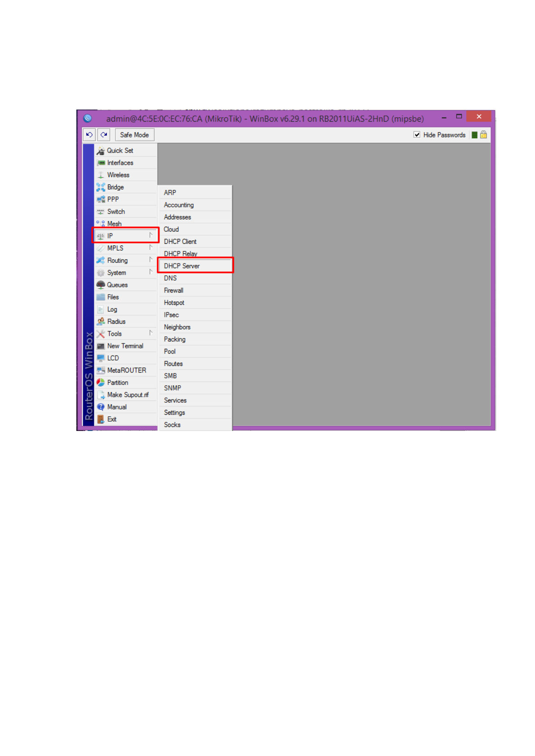Click the Make Supout.rif file icon
The height and width of the screenshot is (756, 535).
(101, 395)
